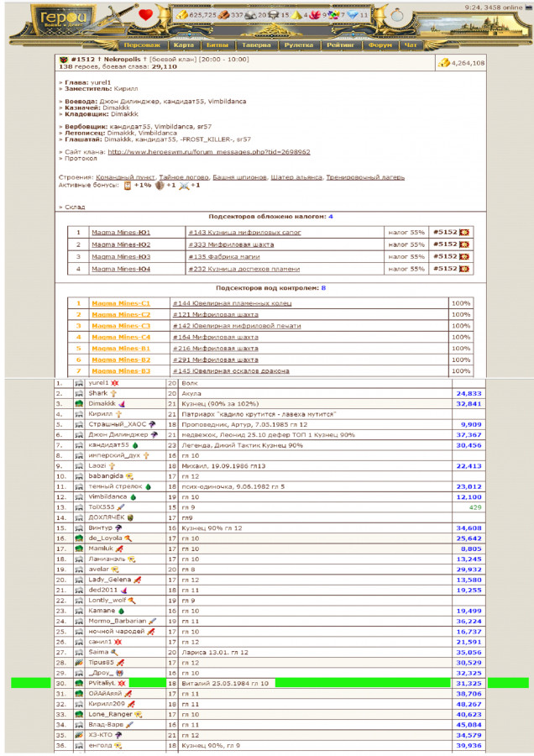Viewport: 534px width, 756px height.
Task: Open the clan site forum_messages link
Action: point(209,152)
